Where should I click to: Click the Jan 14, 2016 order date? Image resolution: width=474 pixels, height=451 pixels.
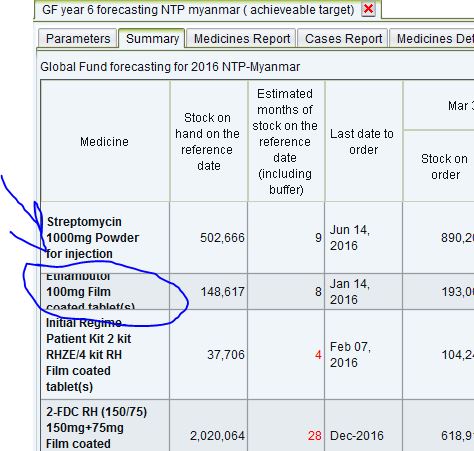pos(350,292)
